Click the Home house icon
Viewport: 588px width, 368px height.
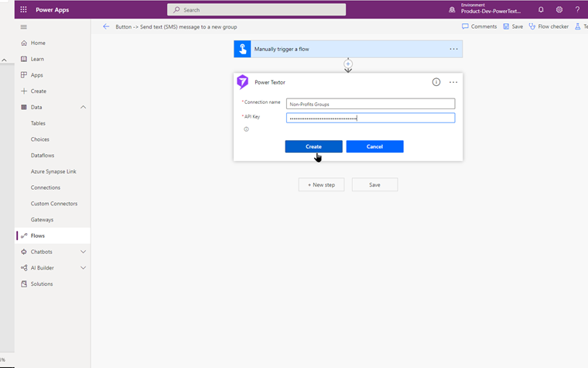[x=24, y=43]
